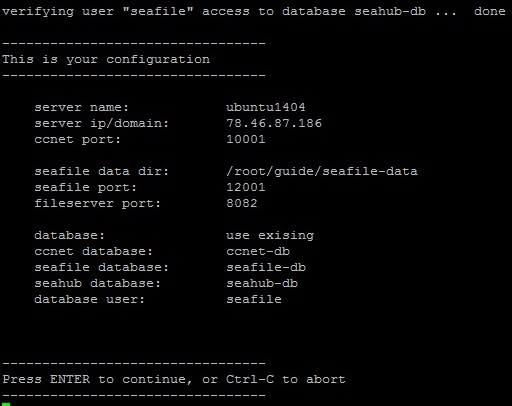
Task: Click the seahub-db value in configuration list
Action: (262, 283)
